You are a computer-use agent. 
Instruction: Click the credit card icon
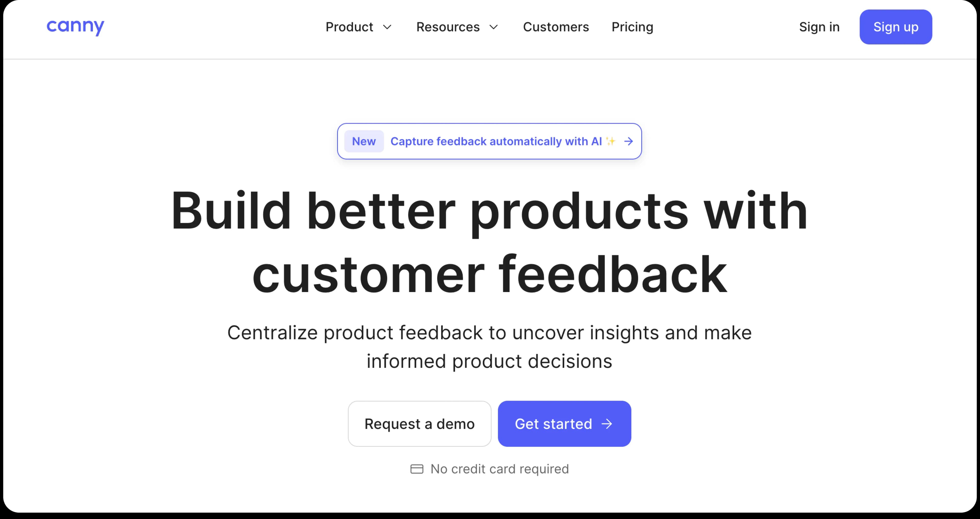click(416, 469)
